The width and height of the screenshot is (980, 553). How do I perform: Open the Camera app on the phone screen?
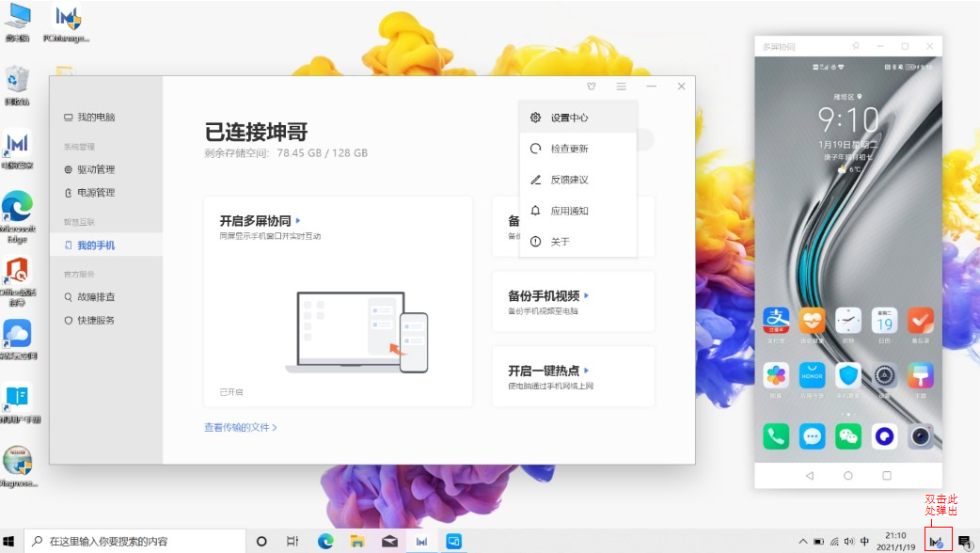pyautogui.click(x=920, y=435)
